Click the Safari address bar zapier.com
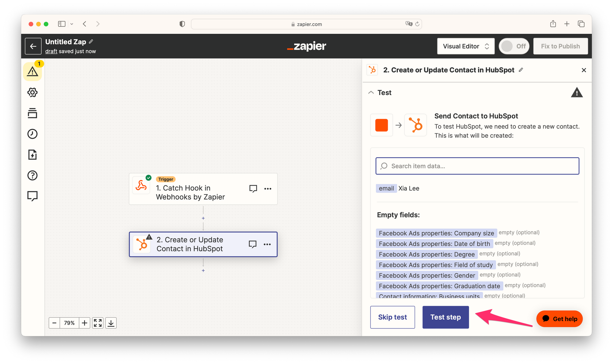613x364 pixels. coord(306,24)
